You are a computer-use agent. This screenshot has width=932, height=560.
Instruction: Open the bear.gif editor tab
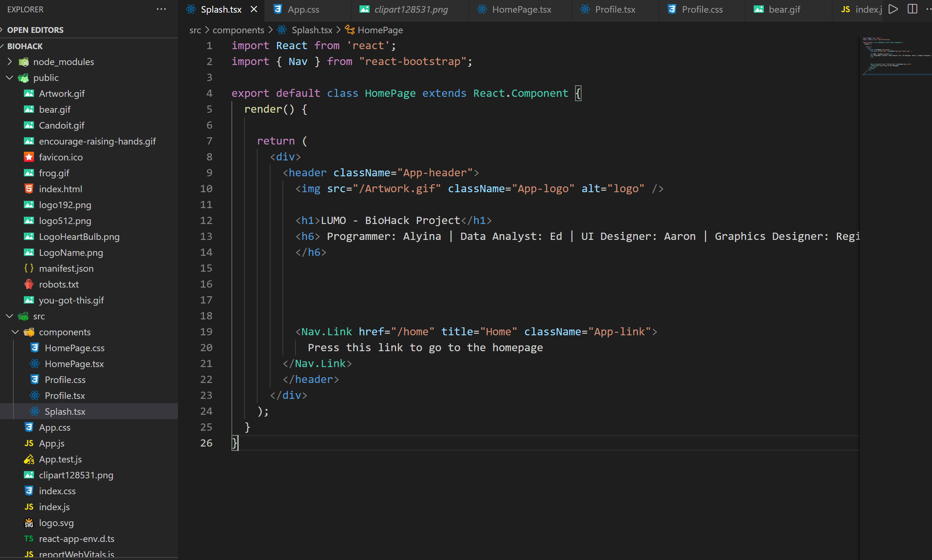(784, 9)
